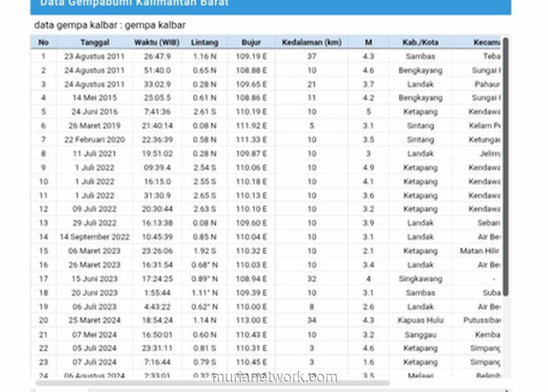Select the 23 Agustus 2011 date cell
Image resolution: width=548 pixels, height=392 pixels.
[x=95, y=57]
